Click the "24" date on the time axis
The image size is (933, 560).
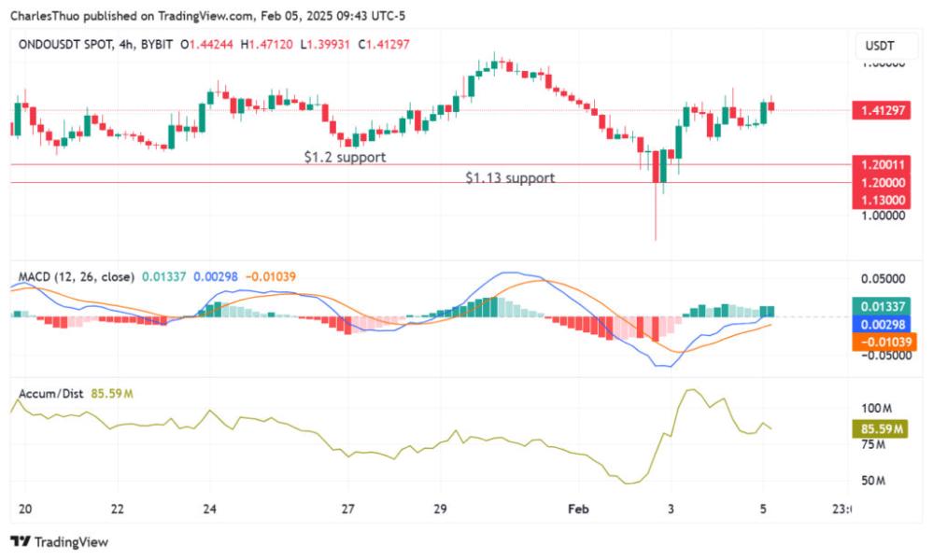point(209,509)
